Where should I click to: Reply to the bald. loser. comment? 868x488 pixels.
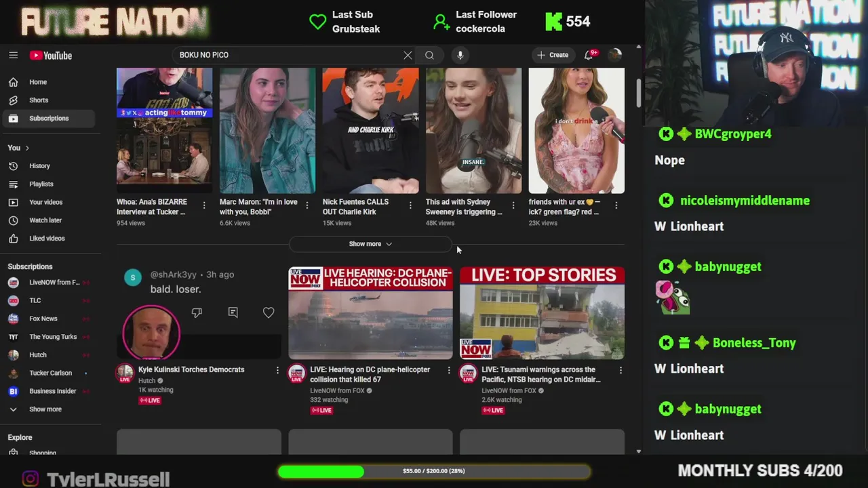pyautogui.click(x=233, y=312)
